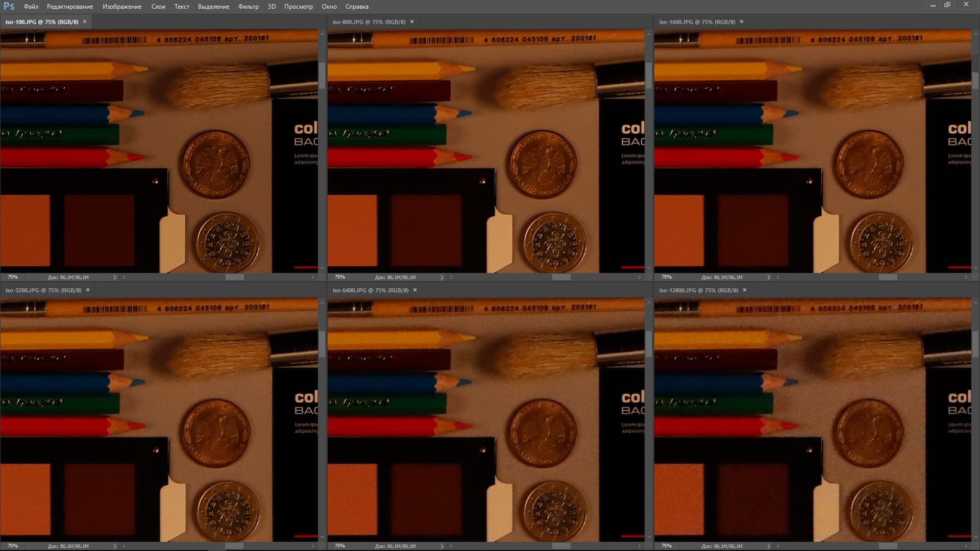
Task: Open the Фильтр menu
Action: [248, 7]
